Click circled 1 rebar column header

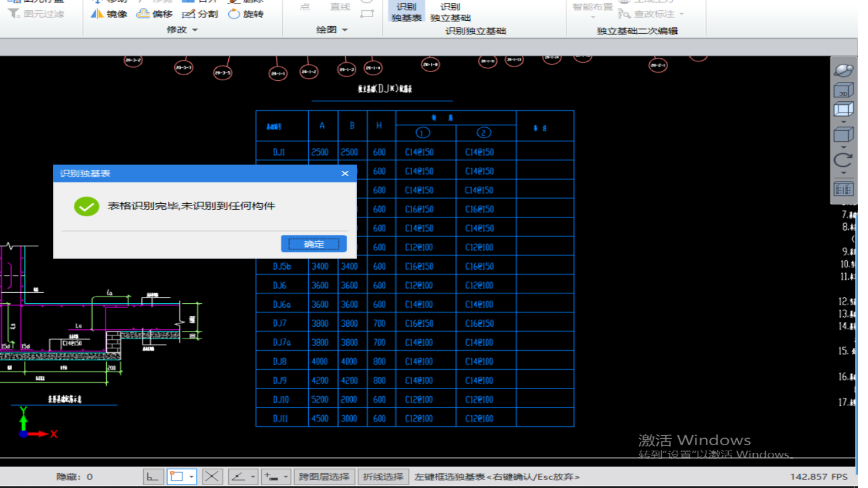[423, 133]
